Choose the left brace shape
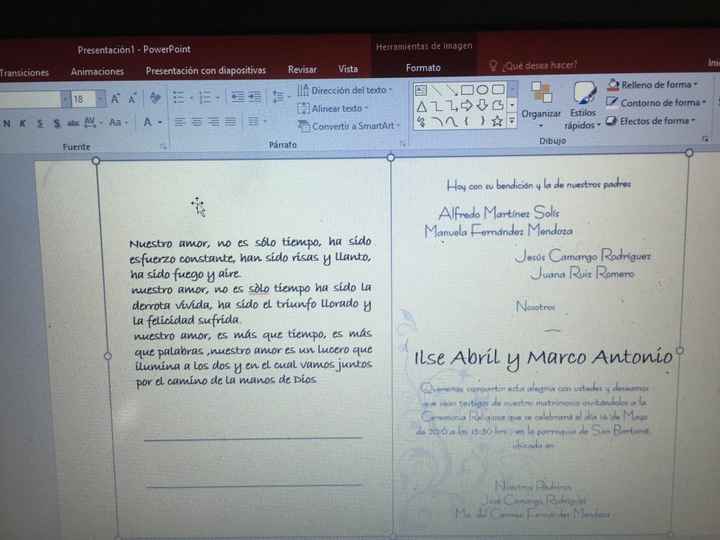The image size is (720, 540). point(467,122)
